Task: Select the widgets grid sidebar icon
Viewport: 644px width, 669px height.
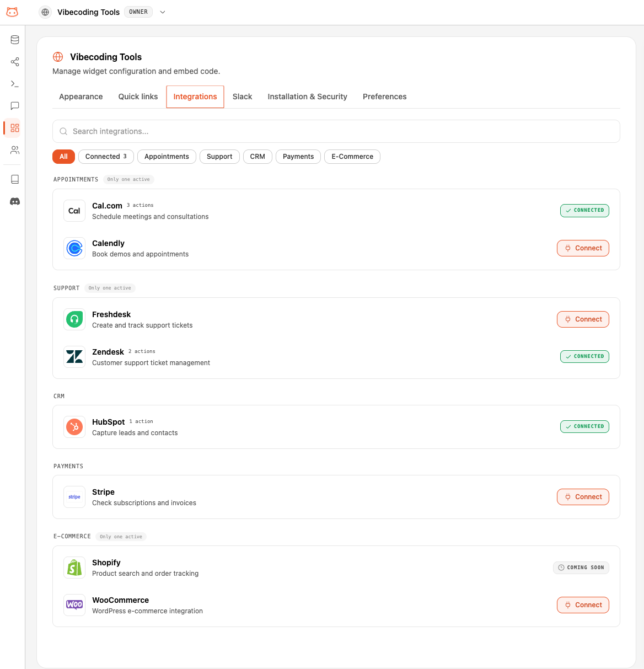Action: (x=15, y=128)
